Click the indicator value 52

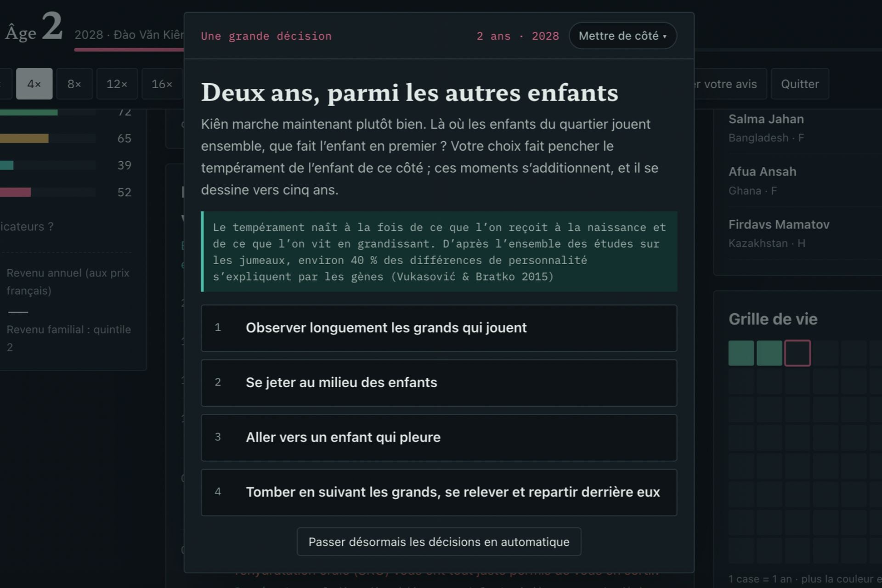point(124,192)
